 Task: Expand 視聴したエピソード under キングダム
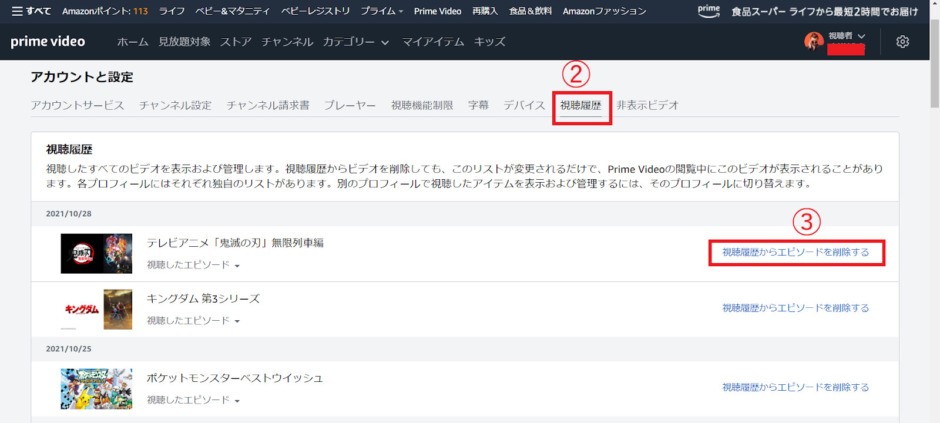(x=193, y=321)
